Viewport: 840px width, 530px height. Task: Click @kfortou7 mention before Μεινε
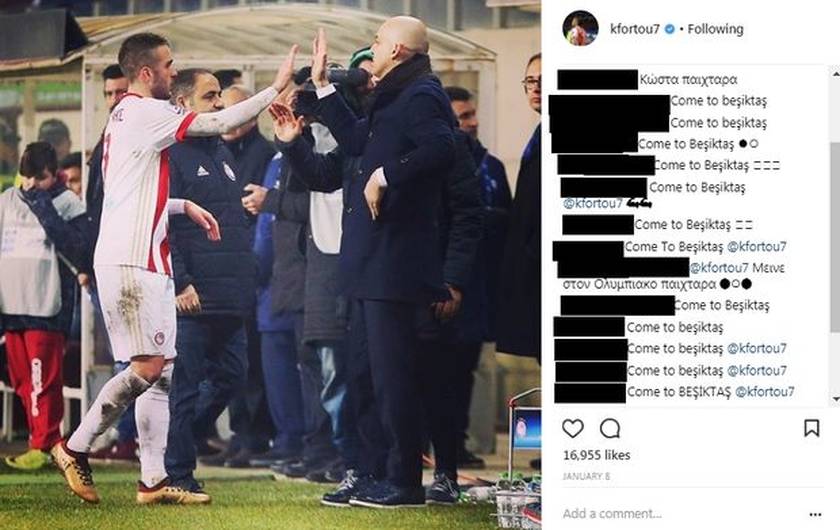pyautogui.click(x=718, y=267)
